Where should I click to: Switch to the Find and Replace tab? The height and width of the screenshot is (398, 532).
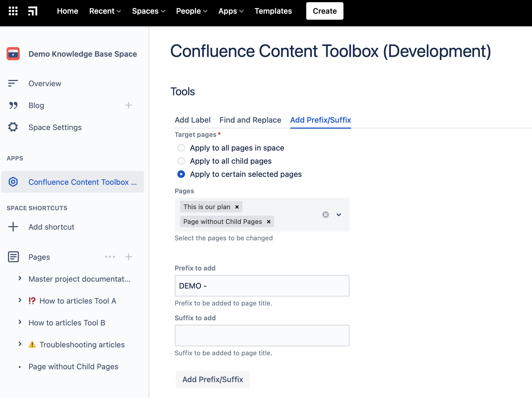[x=250, y=120]
